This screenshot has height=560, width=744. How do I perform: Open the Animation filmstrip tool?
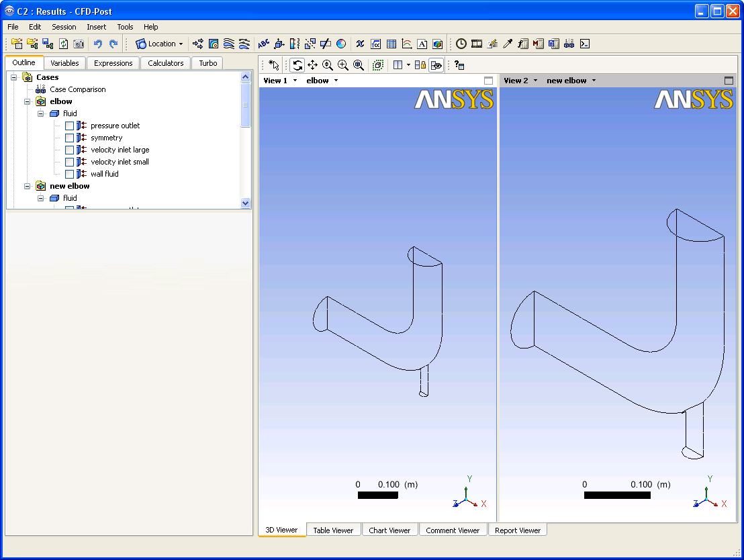pyautogui.click(x=476, y=44)
